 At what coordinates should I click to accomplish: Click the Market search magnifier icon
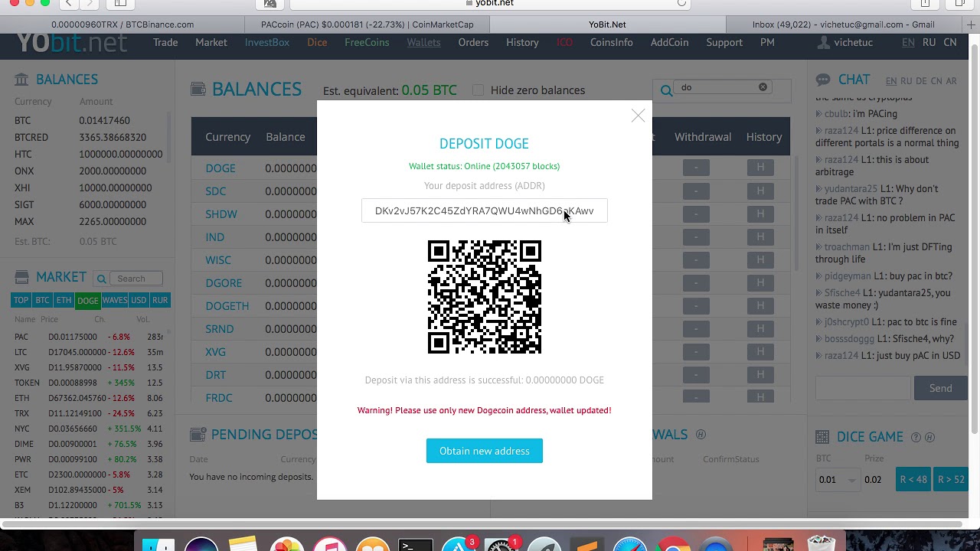tap(101, 279)
